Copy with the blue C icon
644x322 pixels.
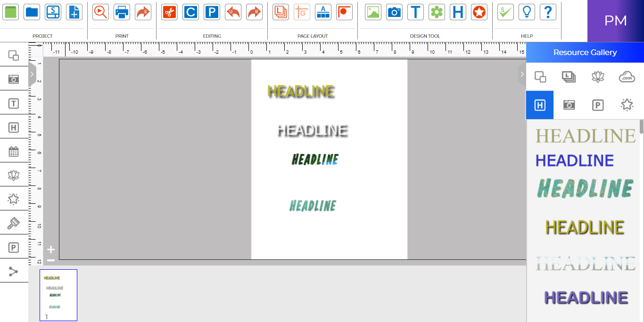190,12
